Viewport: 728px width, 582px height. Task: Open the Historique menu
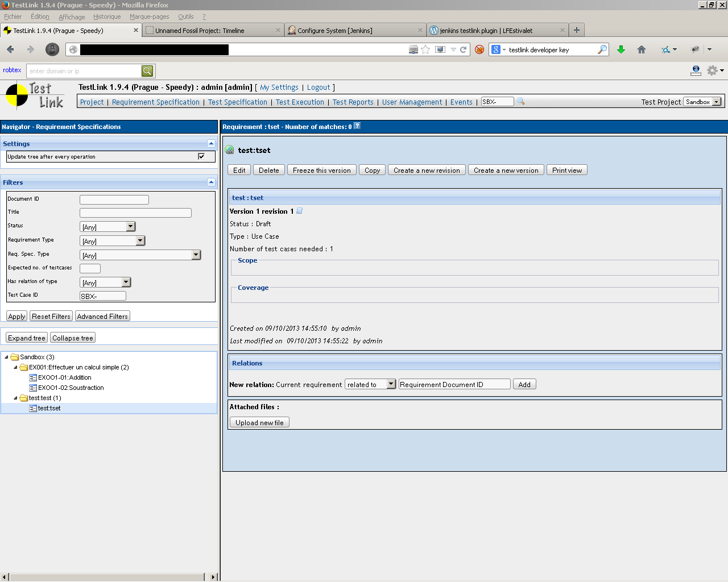tap(107, 16)
